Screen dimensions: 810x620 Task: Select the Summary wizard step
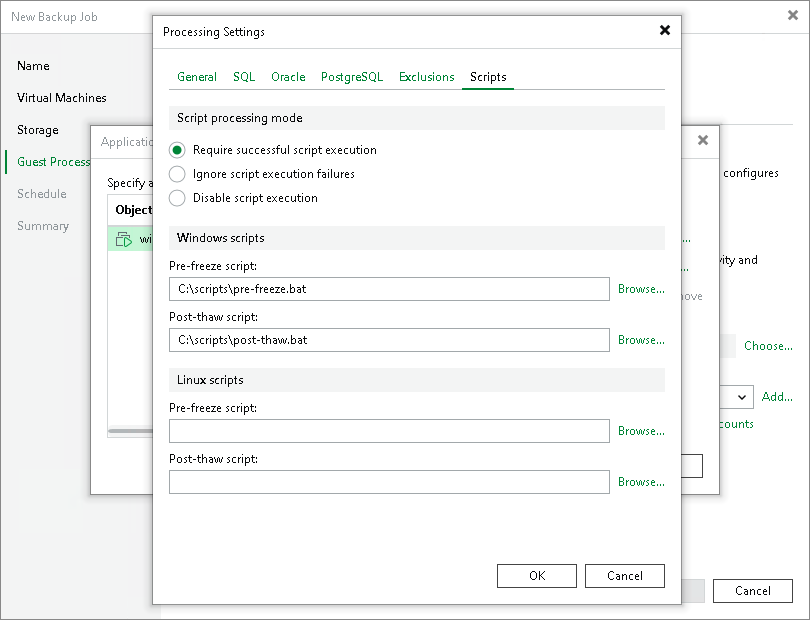coord(42,226)
